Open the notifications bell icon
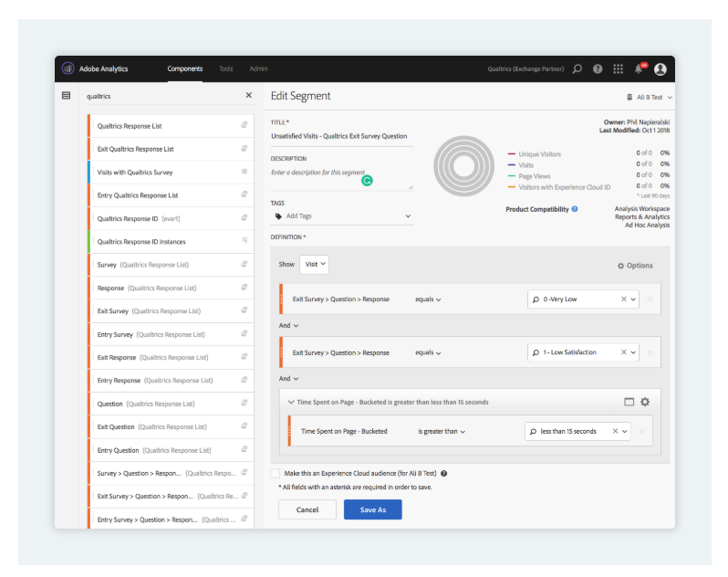728x577 pixels. (x=639, y=68)
